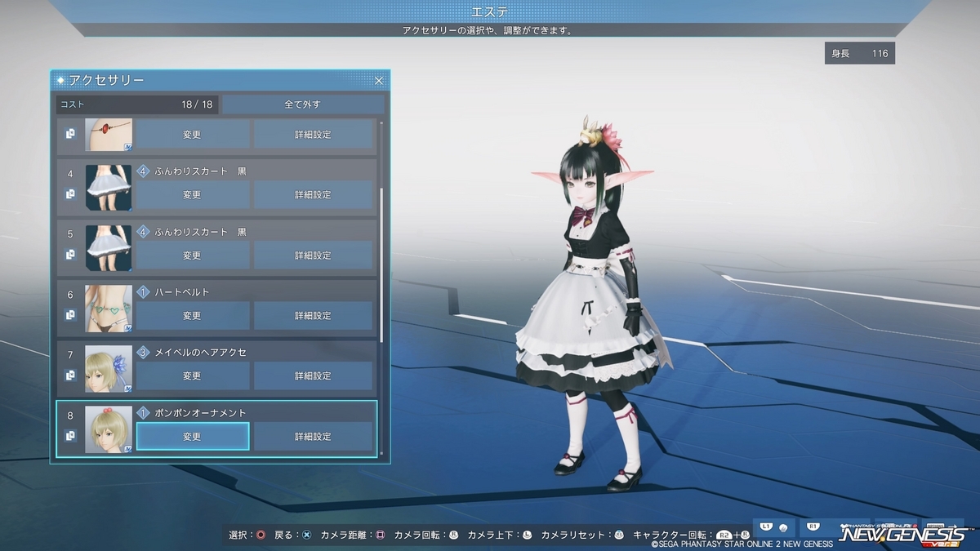This screenshot has width=980, height=551.
Task: Click cost diamond 1 beside ハートベルト
Action: coord(143,292)
